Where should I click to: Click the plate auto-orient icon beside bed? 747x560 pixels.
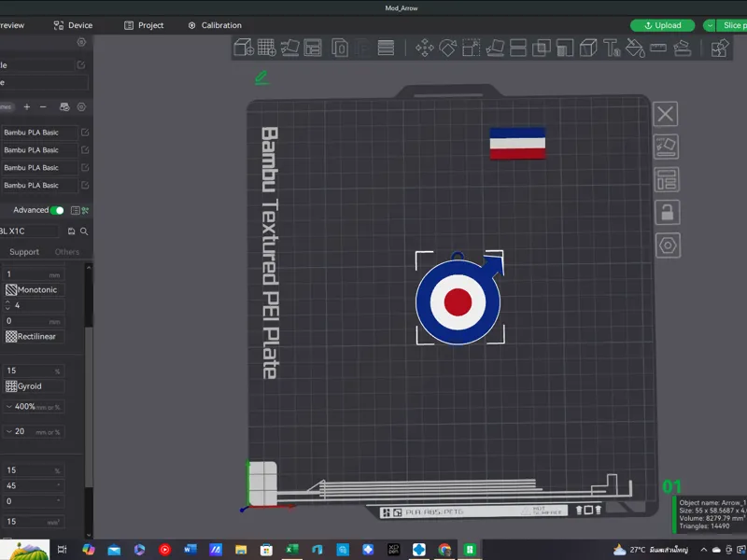[x=666, y=147]
